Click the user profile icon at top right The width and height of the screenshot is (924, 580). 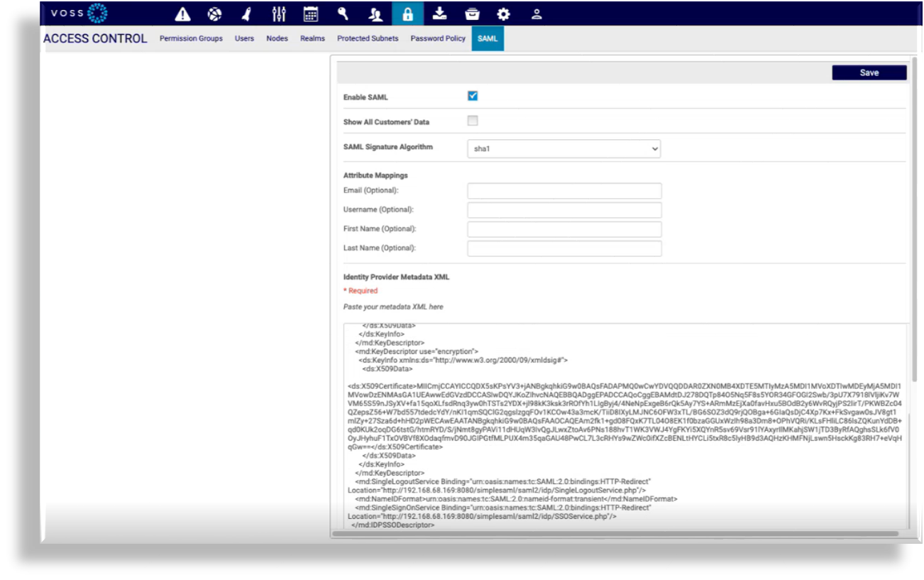537,13
